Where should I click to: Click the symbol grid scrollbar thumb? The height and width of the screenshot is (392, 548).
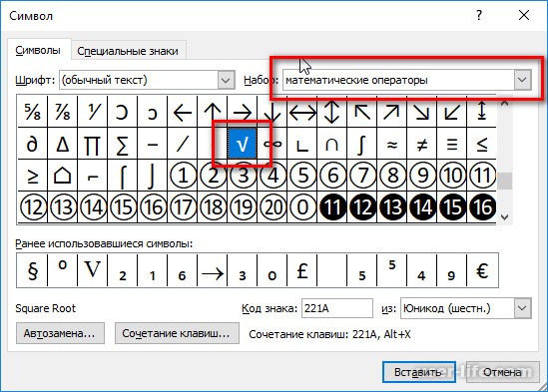pyautogui.click(x=504, y=181)
